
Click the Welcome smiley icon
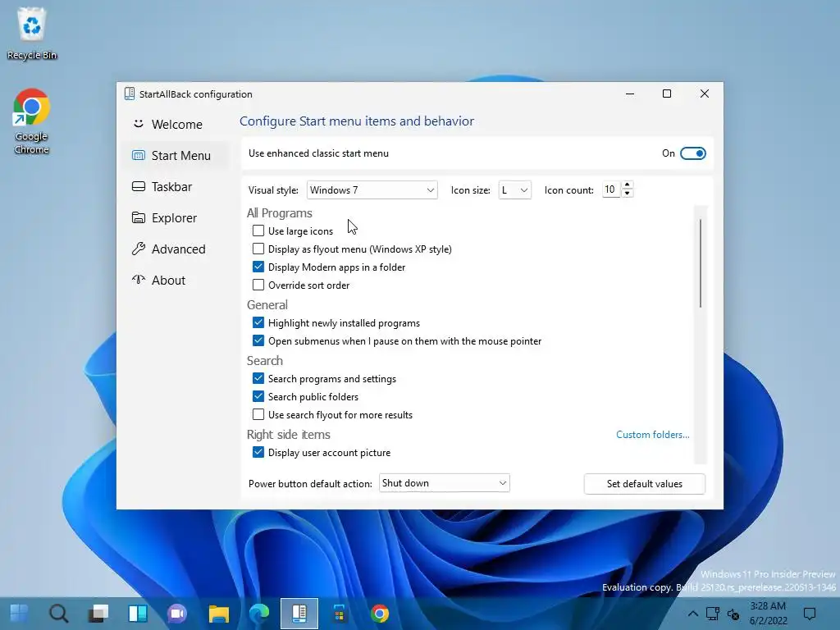138,124
